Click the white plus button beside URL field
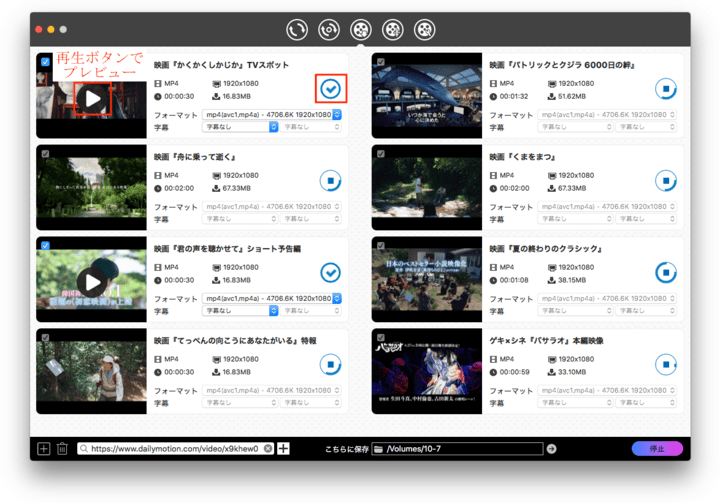The width and height of the screenshot is (720, 503). [284, 449]
